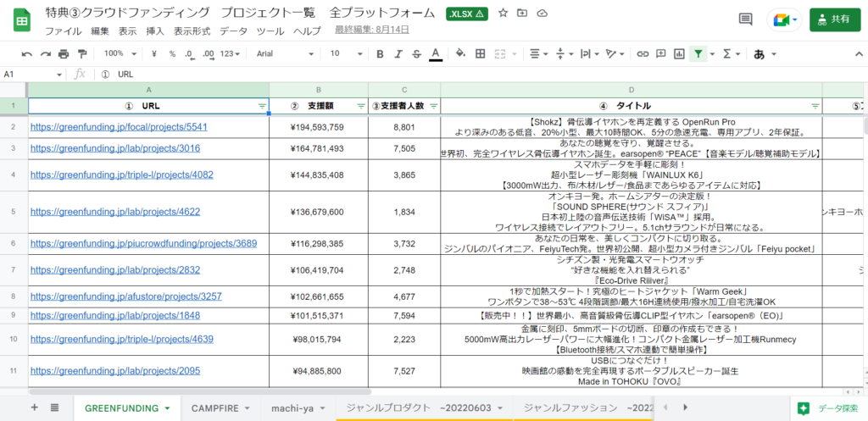
Task: Insert link with chain icon
Action: click(643, 53)
